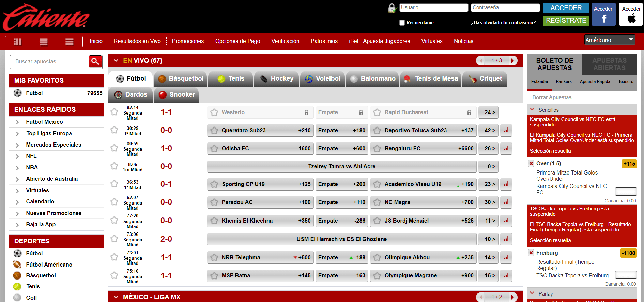Open statistics icon for MSP Batna match
The height and width of the screenshot is (302, 644).
point(506,275)
